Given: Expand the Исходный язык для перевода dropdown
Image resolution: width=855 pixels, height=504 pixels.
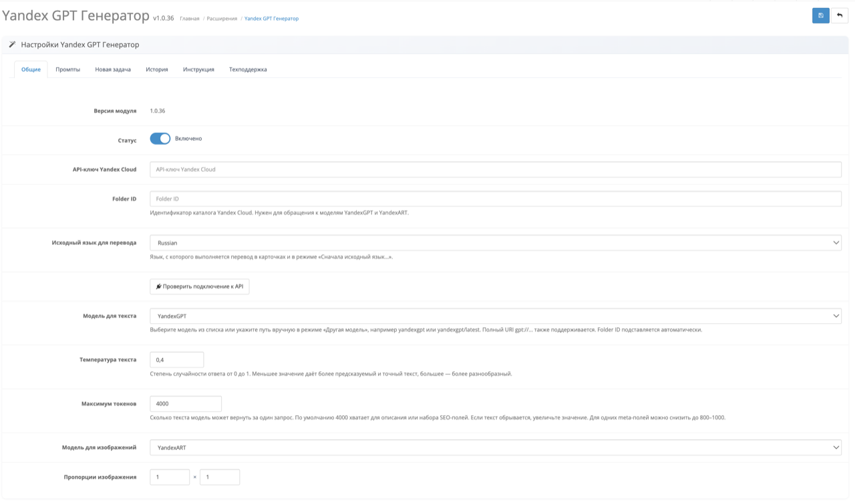Looking at the screenshot, I should (496, 243).
